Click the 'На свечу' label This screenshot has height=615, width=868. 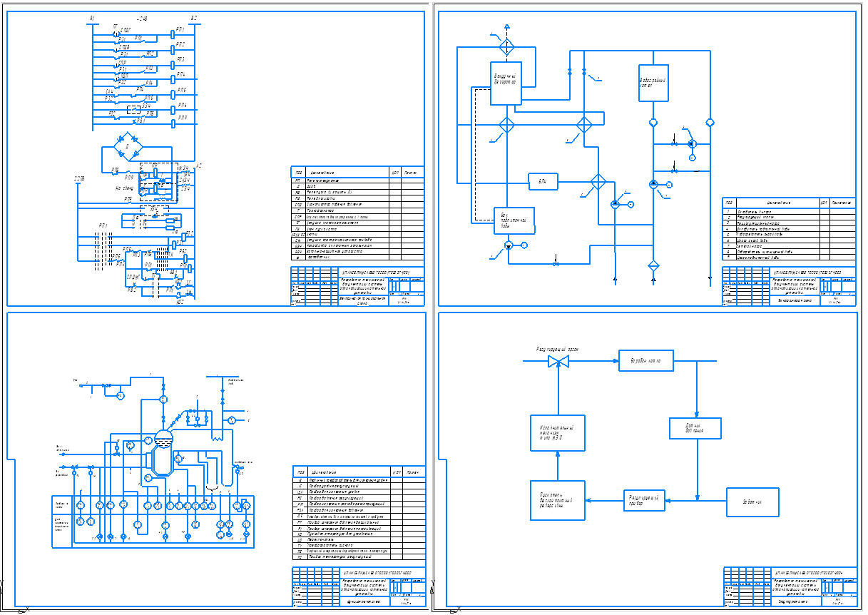(124, 188)
